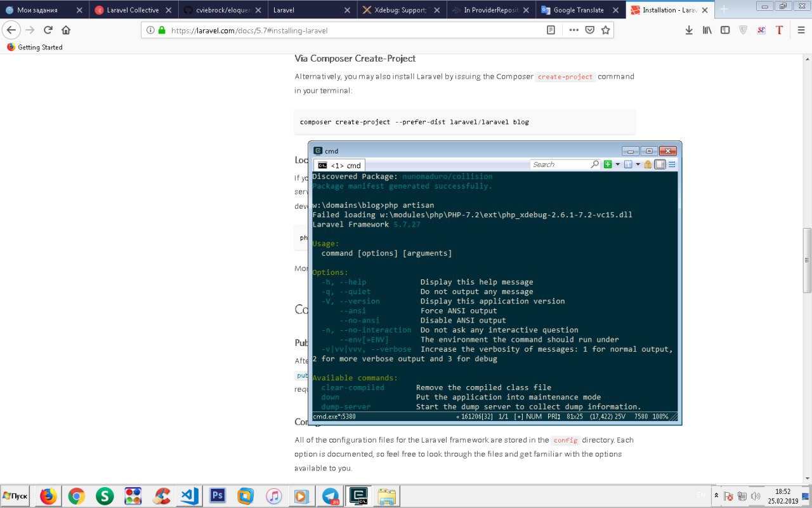
Task: Open Firefox library icon
Action: click(x=707, y=30)
